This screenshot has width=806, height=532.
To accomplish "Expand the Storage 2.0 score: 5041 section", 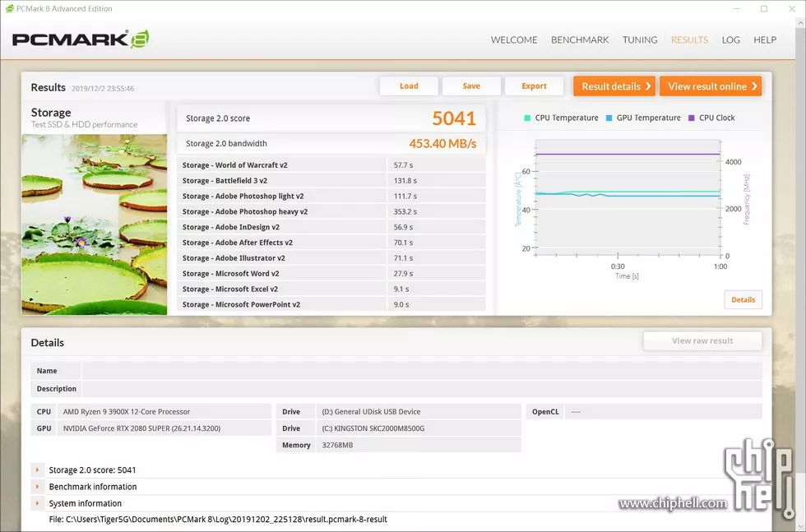I will (37, 470).
